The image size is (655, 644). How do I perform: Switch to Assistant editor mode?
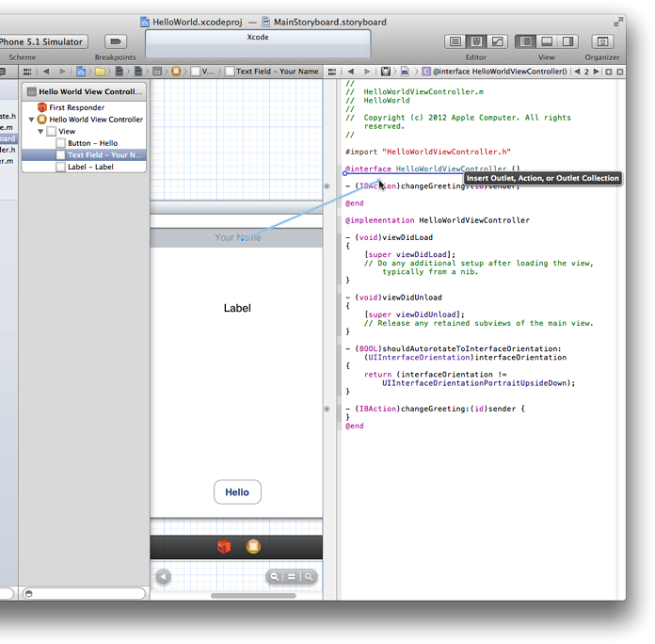pos(476,41)
